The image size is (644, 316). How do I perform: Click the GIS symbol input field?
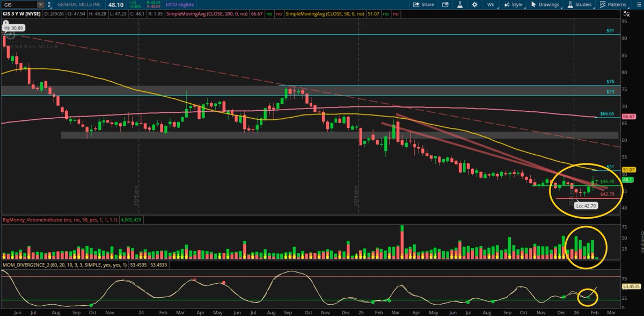[x=19, y=5]
